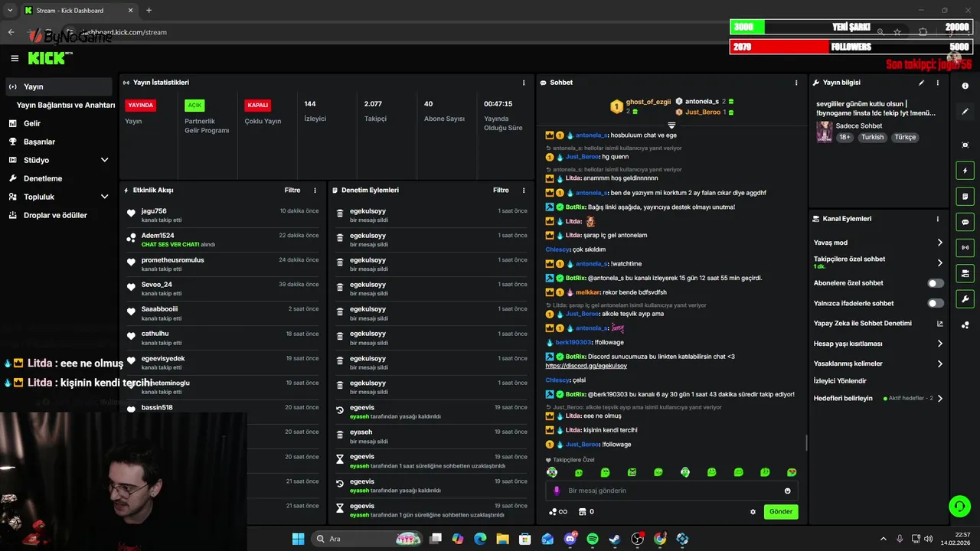Click İzleyici Yönlendir option

click(840, 380)
